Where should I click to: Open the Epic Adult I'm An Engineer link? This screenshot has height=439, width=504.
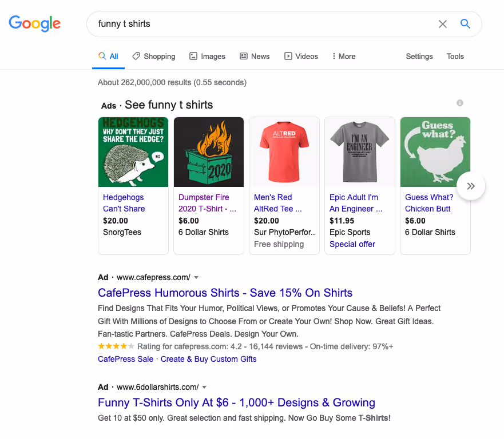pos(356,203)
